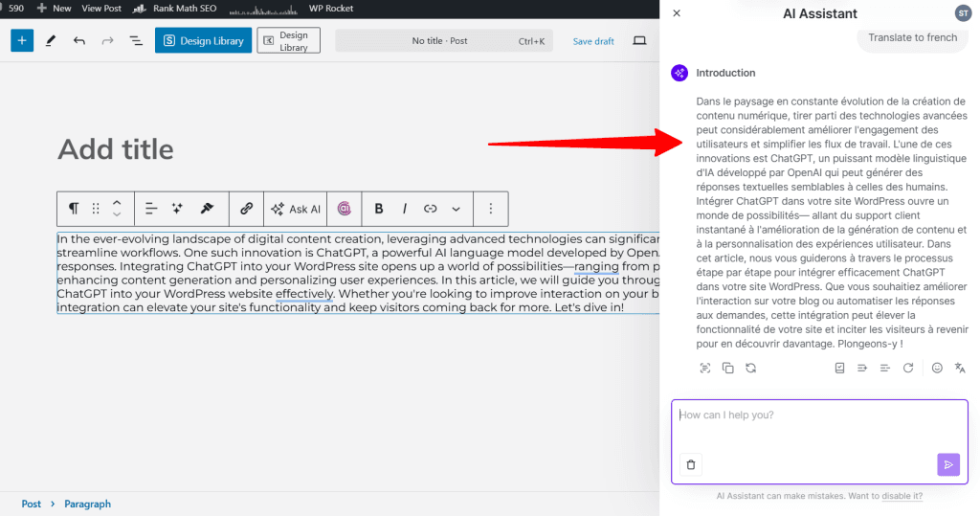Open the laptop preview view icon
The width and height of the screenshot is (980, 516).
coord(639,40)
